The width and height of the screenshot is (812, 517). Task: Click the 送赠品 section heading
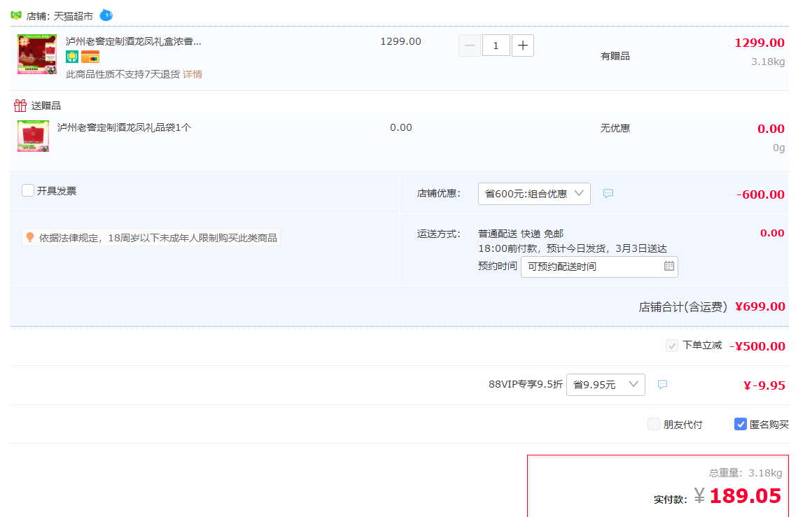click(46, 106)
